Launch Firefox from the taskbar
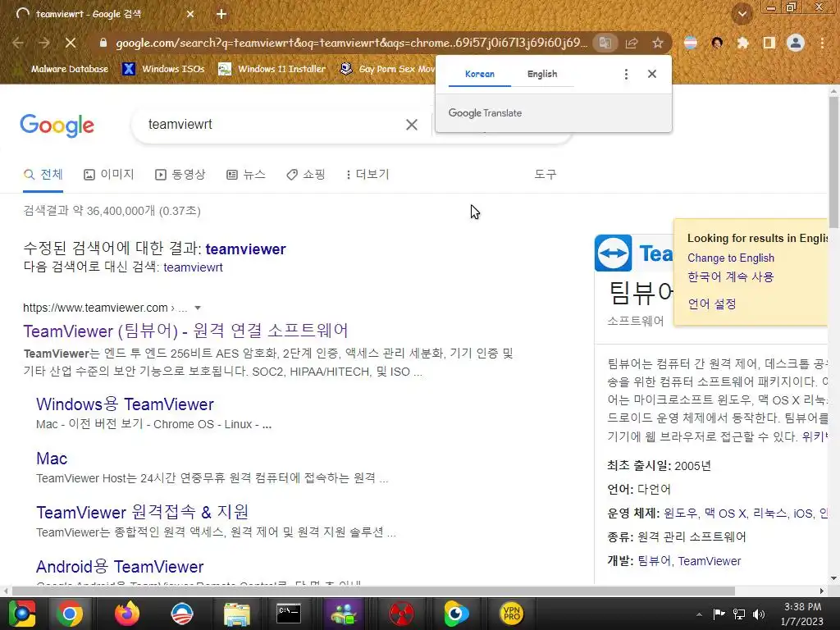Screen dimensions: 840x630 click(x=127, y=614)
